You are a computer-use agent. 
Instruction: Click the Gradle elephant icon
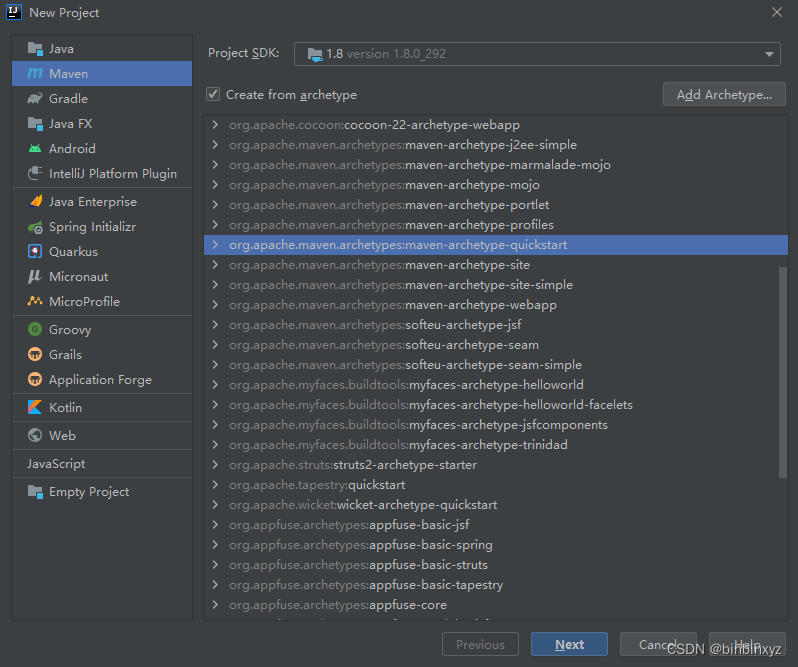click(35, 99)
